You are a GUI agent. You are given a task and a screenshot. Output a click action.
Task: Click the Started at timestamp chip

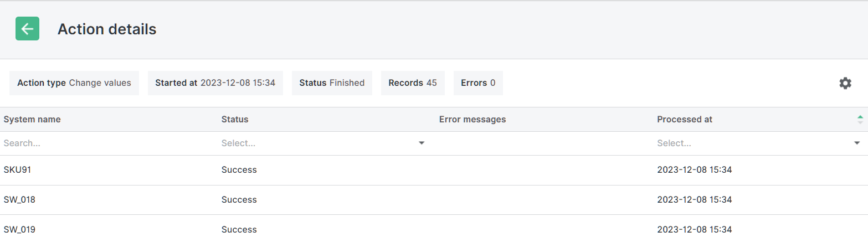(x=215, y=83)
